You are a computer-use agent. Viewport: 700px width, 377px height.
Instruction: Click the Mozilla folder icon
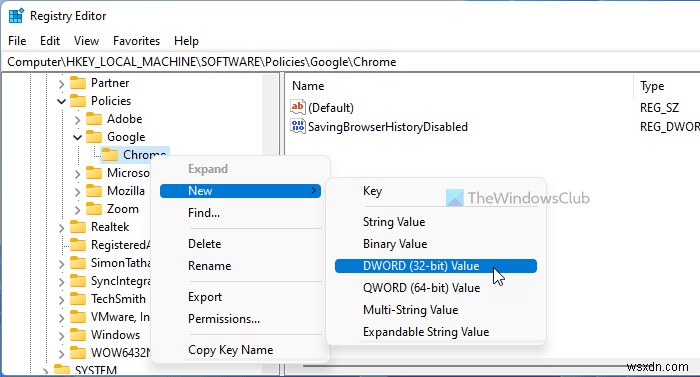[x=94, y=191]
